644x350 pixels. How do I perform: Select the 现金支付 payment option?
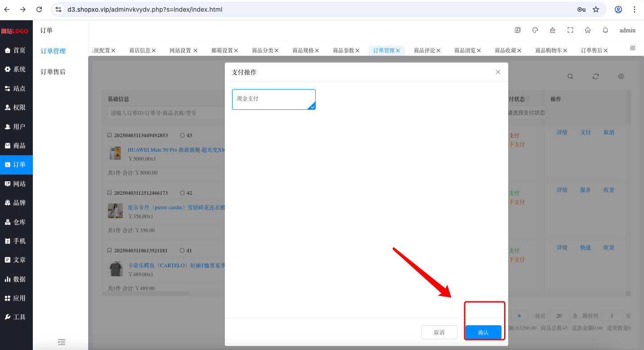click(274, 99)
